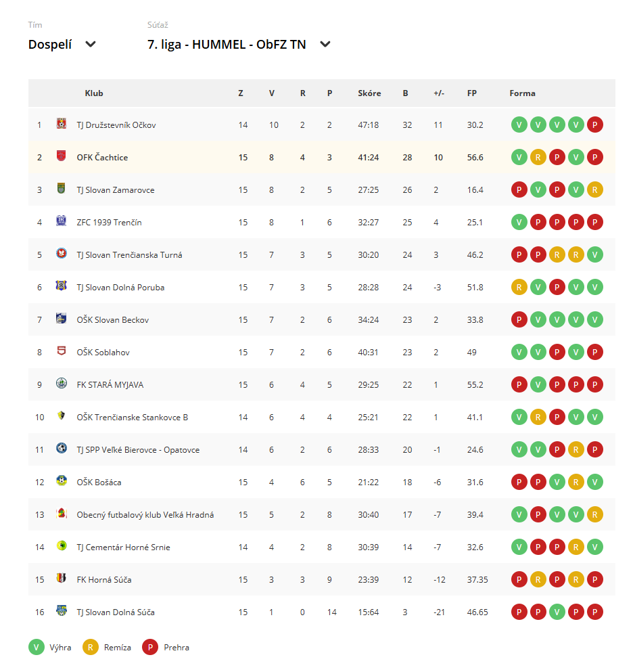Click TJ Družstevník Očkov club crest

62,124
